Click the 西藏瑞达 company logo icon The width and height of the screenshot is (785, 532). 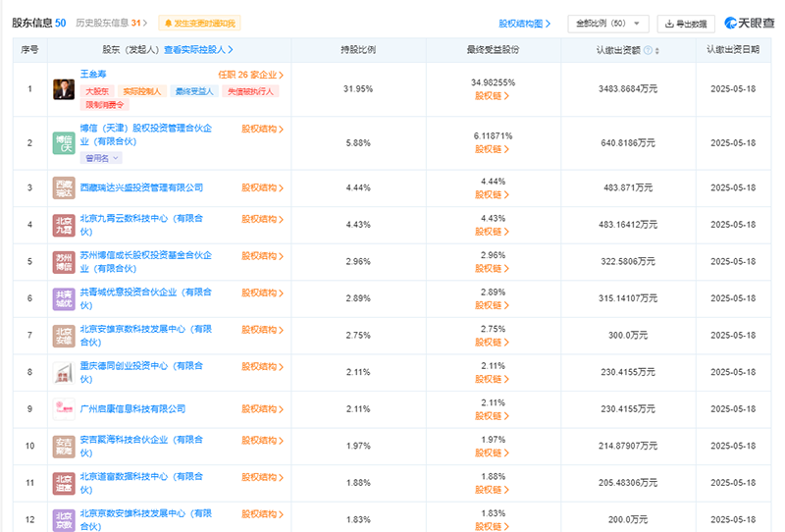[x=64, y=187]
